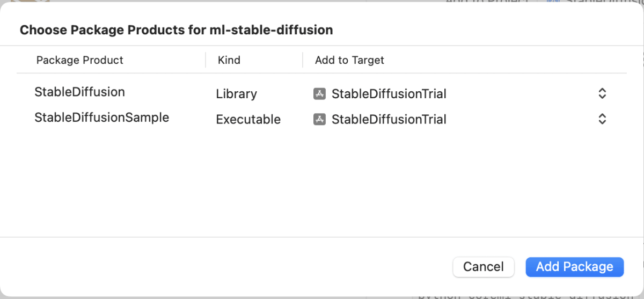The height and width of the screenshot is (299, 644).
Task: Select the StableDiffusionSample package product row
Action: tap(322, 119)
